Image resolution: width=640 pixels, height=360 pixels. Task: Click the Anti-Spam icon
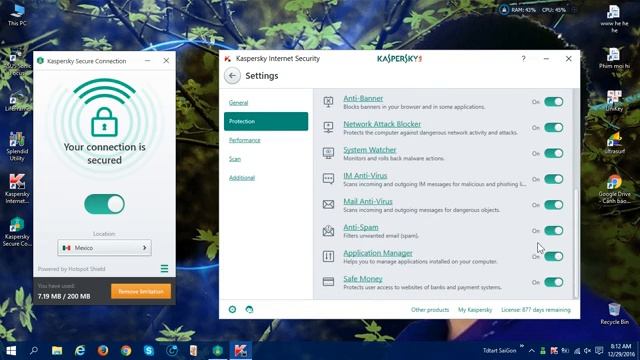click(x=329, y=231)
